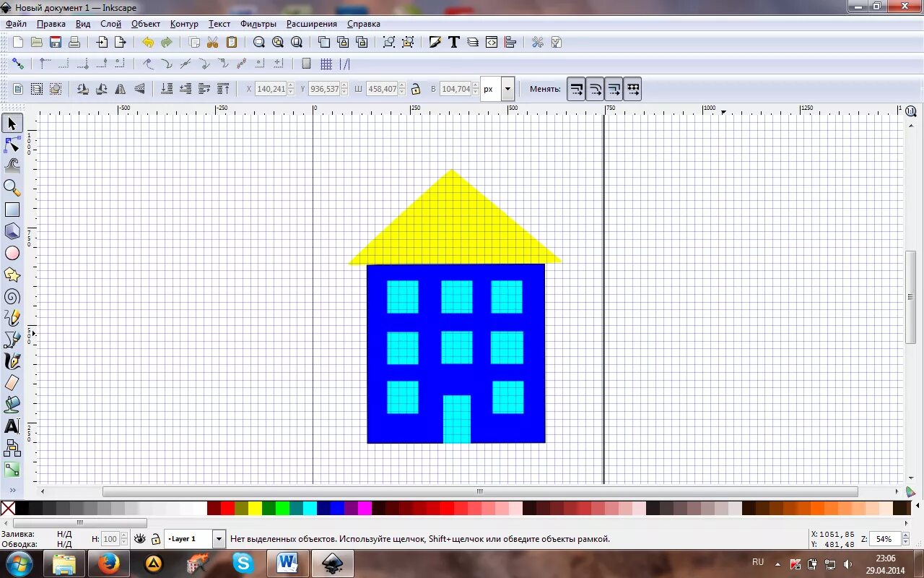This screenshot has height=578, width=924.
Task: Click the no-color X swatch
Action: click(x=8, y=508)
